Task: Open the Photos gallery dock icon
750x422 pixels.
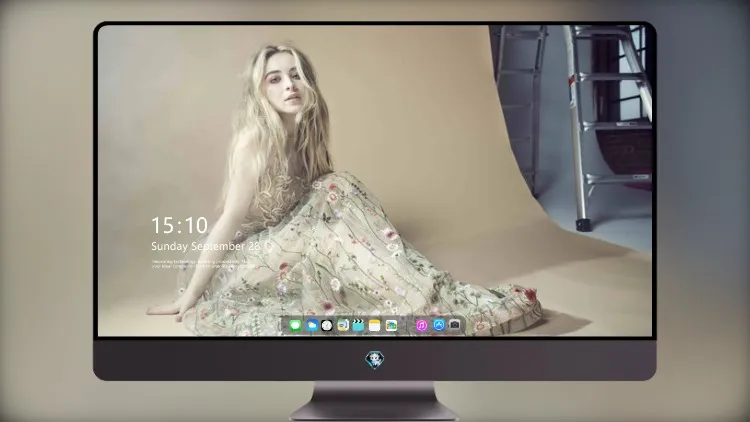Action: pos(391,326)
